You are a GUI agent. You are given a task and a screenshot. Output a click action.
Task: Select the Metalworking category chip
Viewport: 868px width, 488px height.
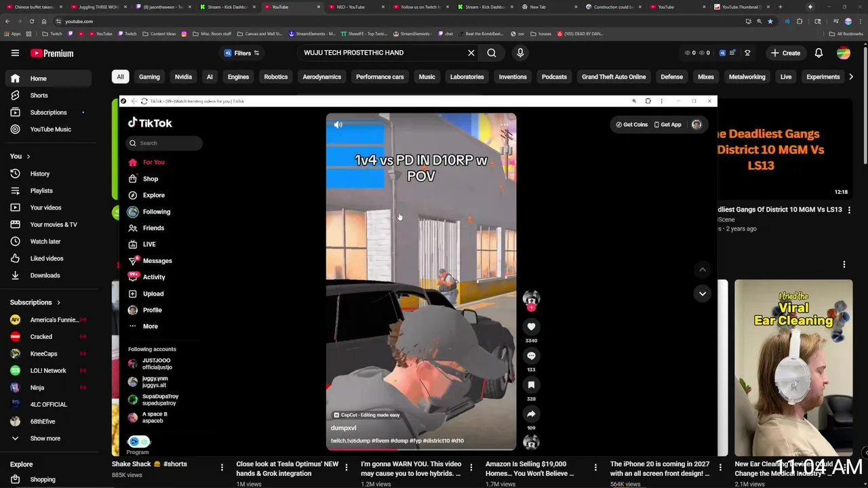(x=747, y=77)
